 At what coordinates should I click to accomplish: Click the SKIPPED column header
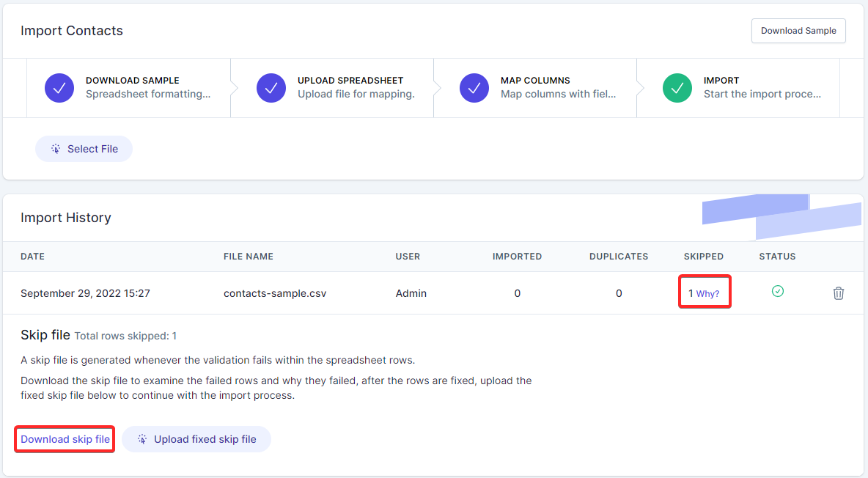point(704,257)
